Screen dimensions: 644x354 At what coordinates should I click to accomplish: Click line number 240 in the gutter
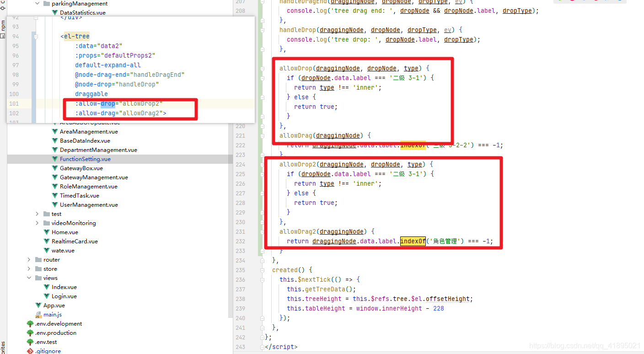click(x=240, y=318)
